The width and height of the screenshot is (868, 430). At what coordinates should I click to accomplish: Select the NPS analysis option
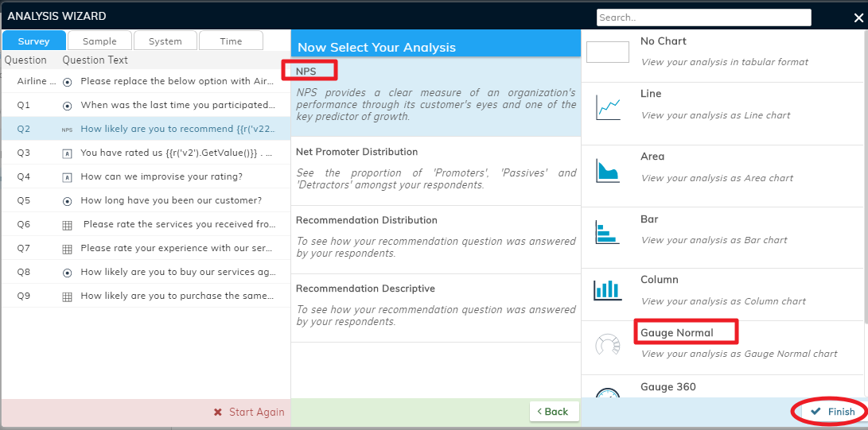(x=436, y=97)
